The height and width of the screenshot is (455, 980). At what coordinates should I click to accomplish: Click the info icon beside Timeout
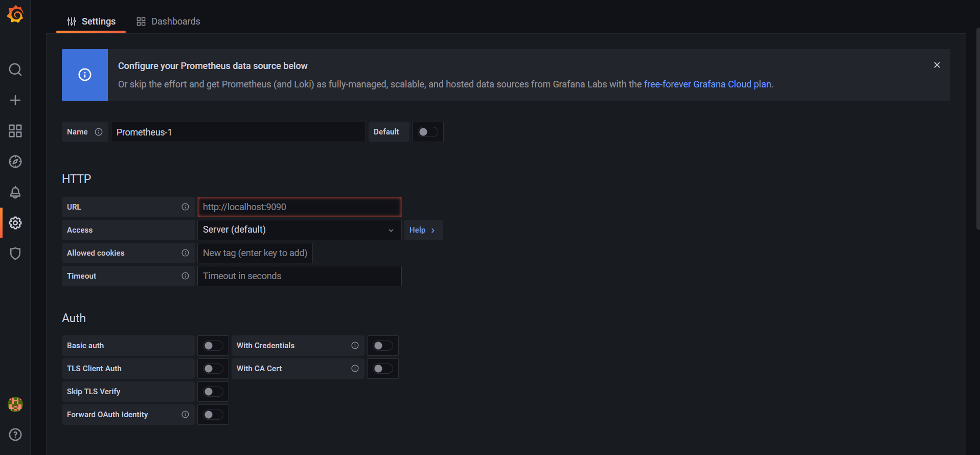[x=185, y=276]
